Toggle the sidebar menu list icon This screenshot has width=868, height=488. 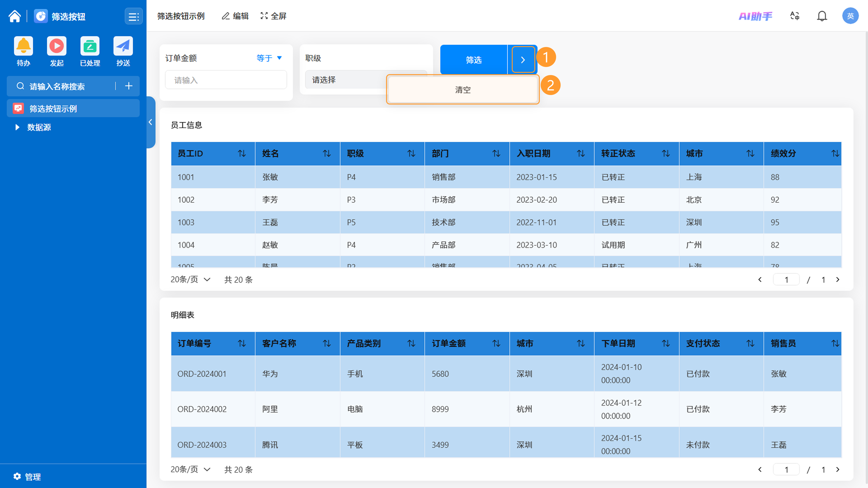click(133, 17)
